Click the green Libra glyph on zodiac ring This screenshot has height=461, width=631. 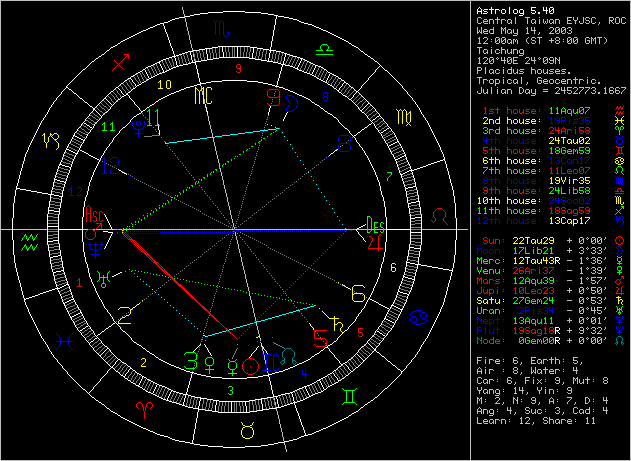pos(324,47)
